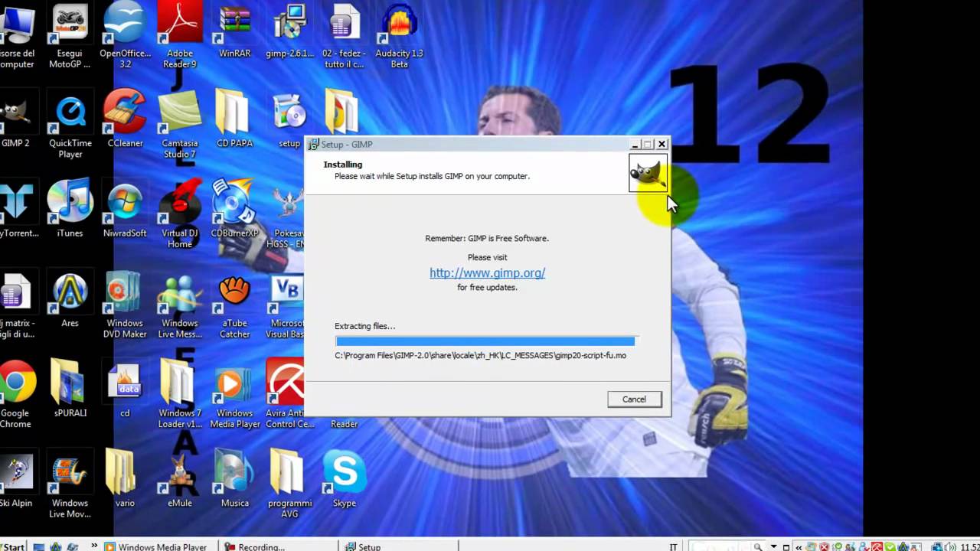Screen dimensions: 980x551
Task: Switch to Windows Media Player taskbar button
Action: tap(157, 546)
